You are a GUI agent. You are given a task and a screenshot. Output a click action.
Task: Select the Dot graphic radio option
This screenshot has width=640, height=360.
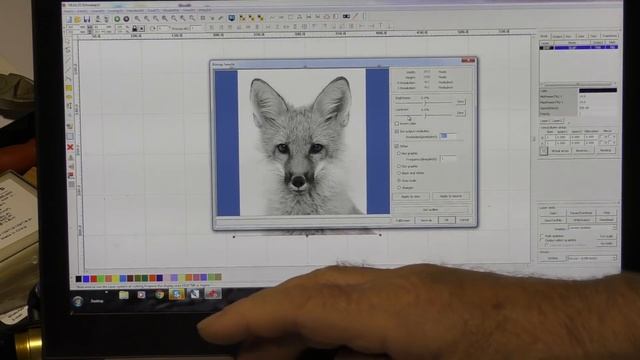(399, 166)
